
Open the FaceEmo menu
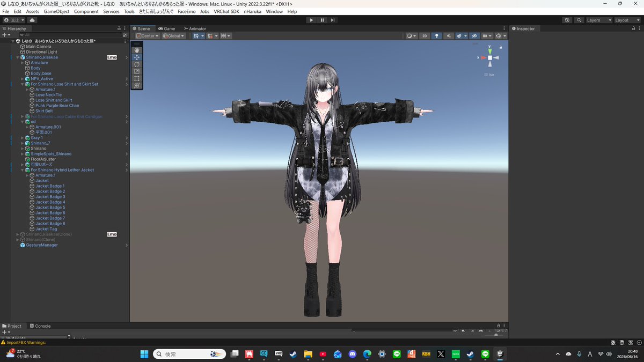pos(187,11)
